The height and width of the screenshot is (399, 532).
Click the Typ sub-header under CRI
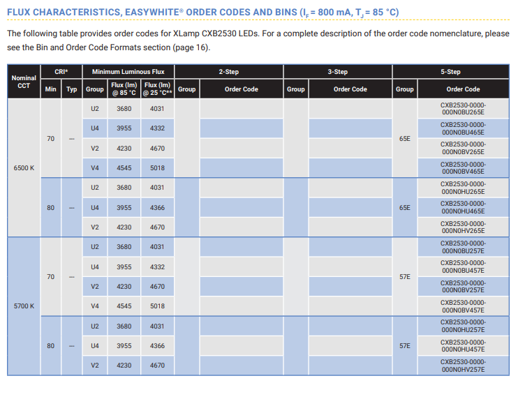point(72,89)
